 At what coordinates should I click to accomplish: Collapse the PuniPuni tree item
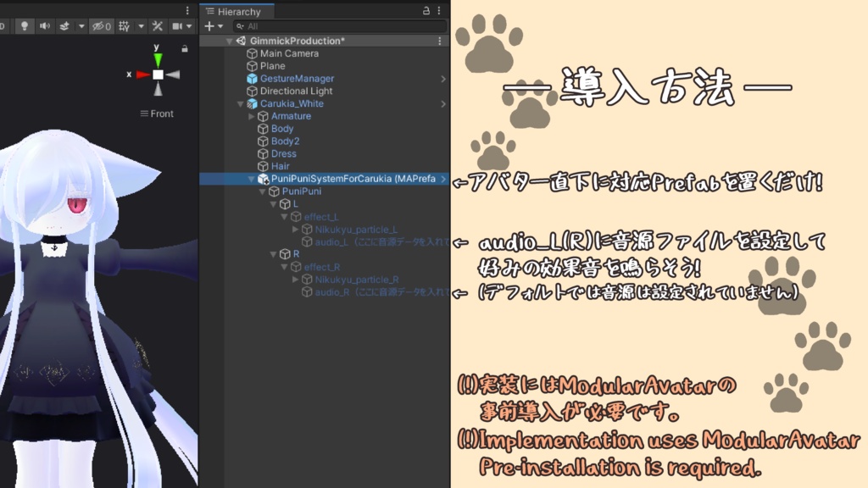click(262, 191)
